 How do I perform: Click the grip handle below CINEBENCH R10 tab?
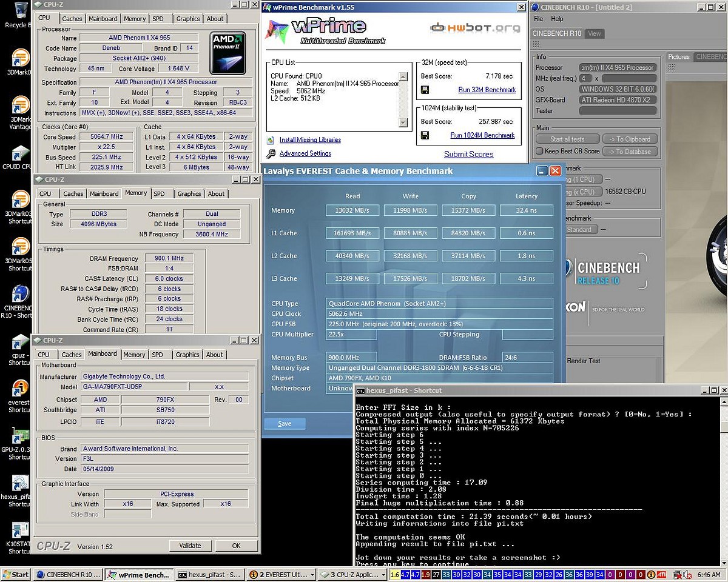tap(536, 44)
